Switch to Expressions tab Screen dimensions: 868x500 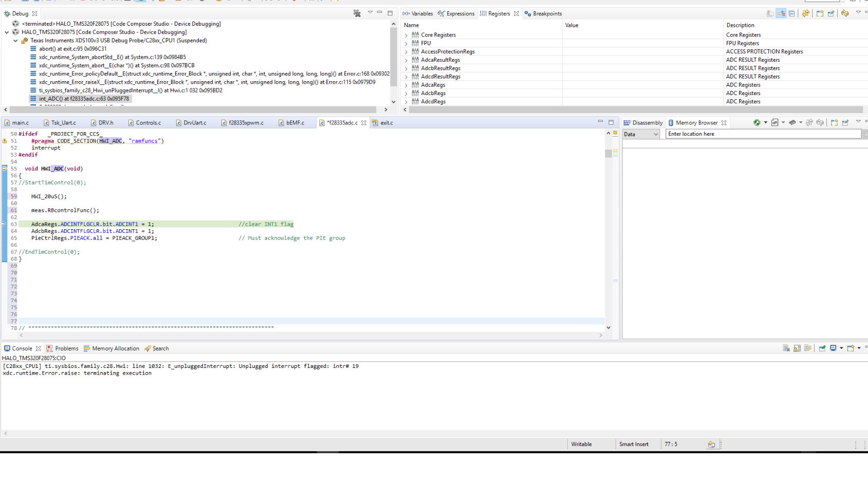coord(456,14)
